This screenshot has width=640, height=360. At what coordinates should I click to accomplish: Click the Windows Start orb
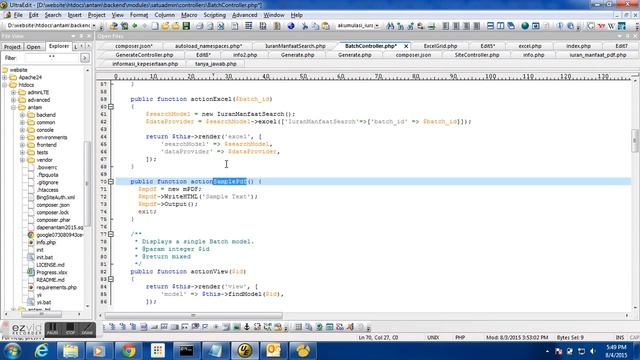(12, 350)
